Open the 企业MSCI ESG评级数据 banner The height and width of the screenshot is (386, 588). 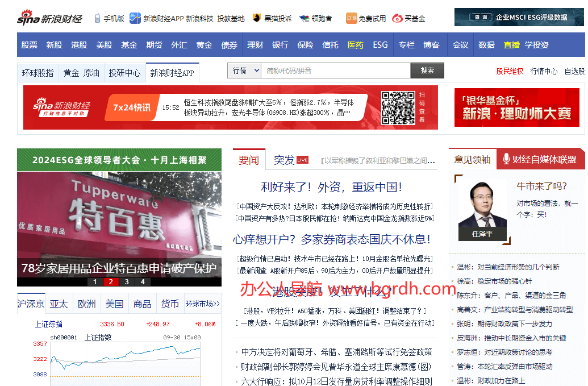(519, 17)
